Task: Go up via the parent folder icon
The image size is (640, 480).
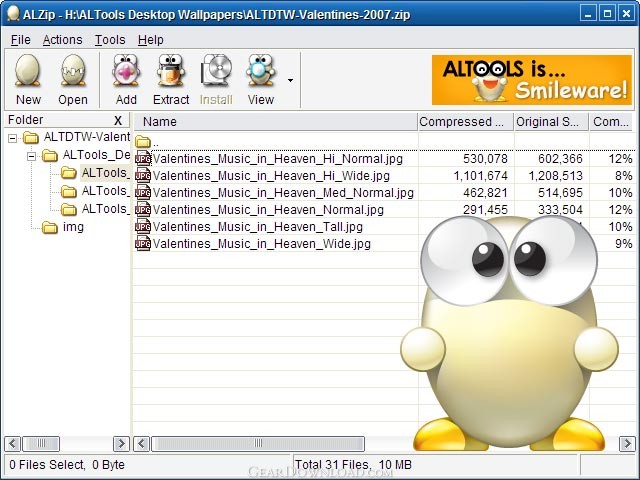Action: 143,142
